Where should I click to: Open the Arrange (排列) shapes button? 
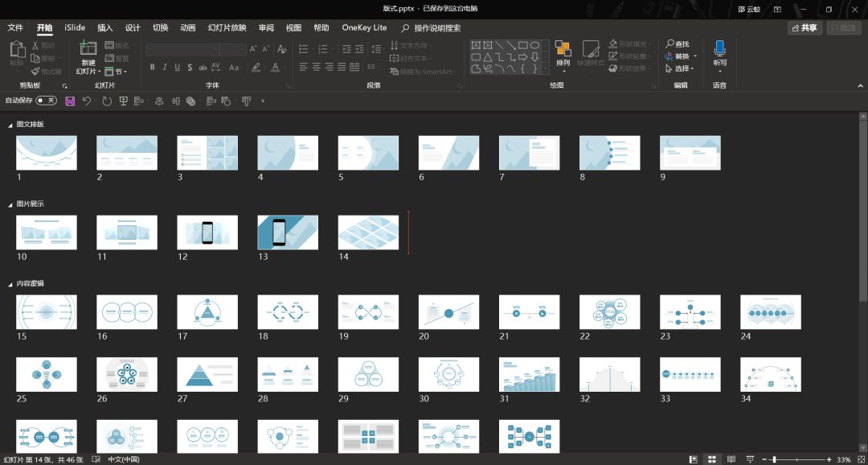[563, 53]
